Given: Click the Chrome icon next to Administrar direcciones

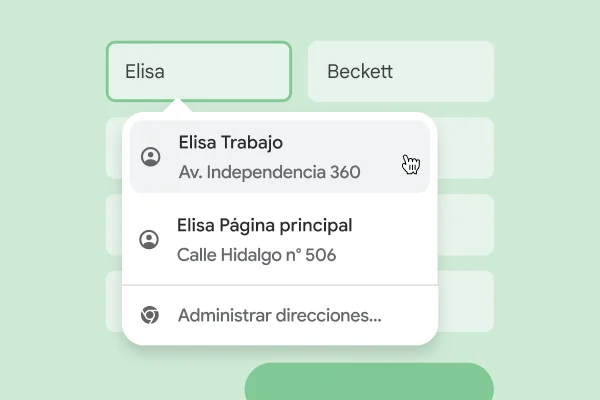Looking at the screenshot, I should 149,316.
